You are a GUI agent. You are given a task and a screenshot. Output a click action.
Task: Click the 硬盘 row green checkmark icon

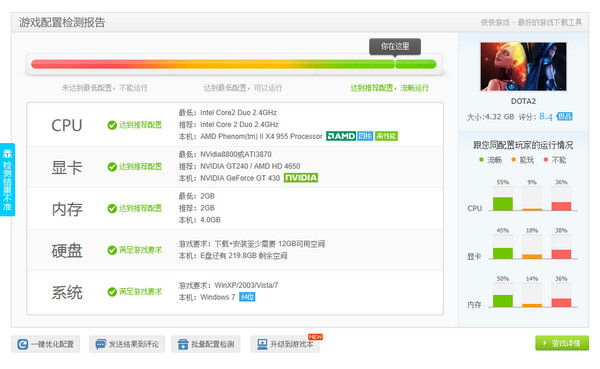coord(112,250)
